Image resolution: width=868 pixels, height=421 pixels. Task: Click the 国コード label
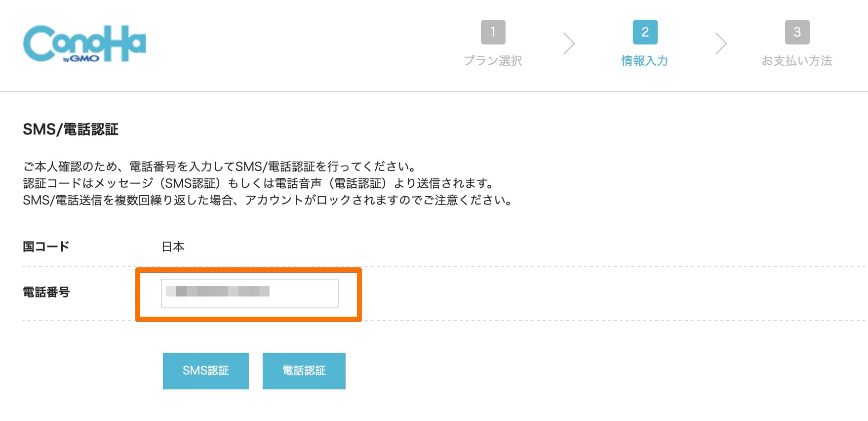click(x=46, y=246)
